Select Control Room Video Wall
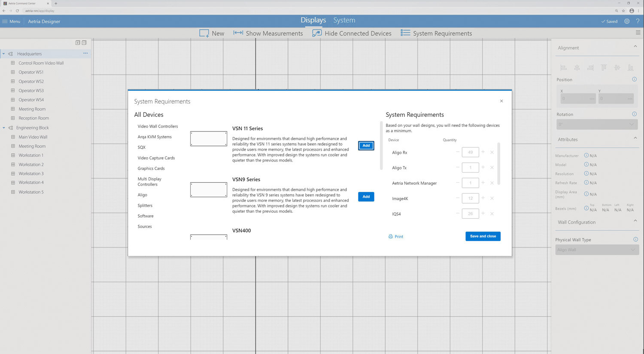644x354 pixels. (41, 63)
